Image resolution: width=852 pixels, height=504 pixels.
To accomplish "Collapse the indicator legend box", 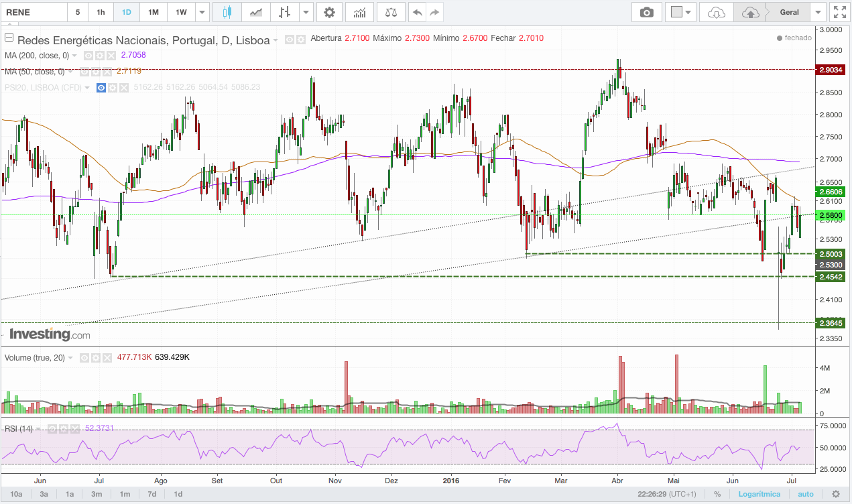I will point(9,38).
